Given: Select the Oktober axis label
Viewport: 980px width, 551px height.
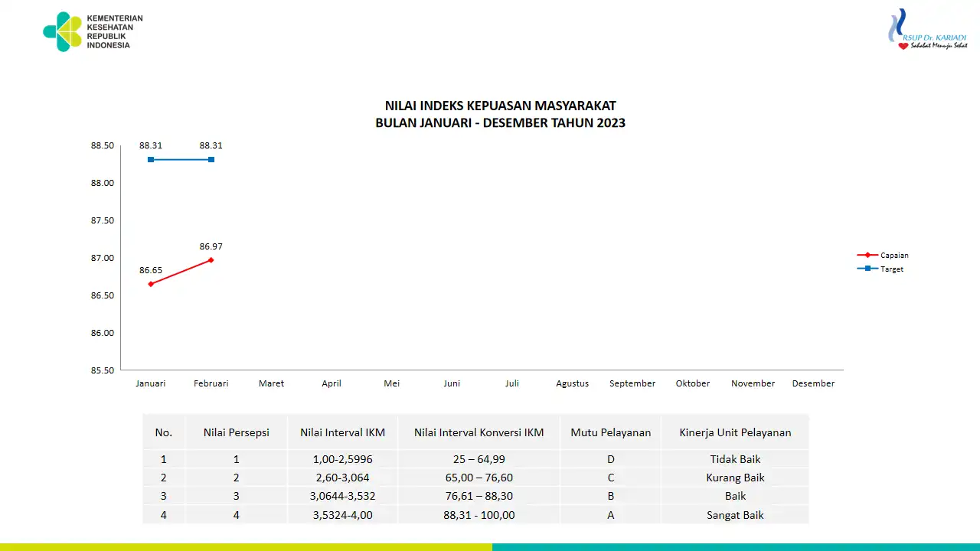Looking at the screenshot, I should click(693, 383).
